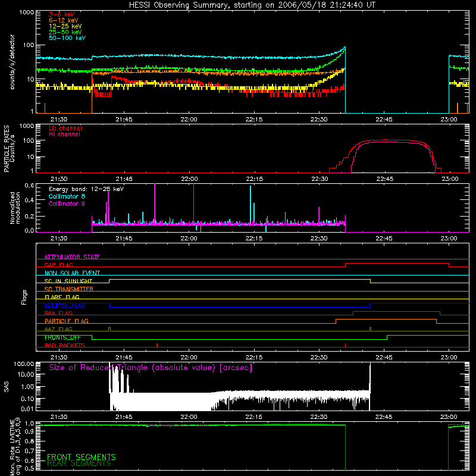Image resolution: width=476 pixels, height=476 pixels.
Task: Click the Mon. Rate LIVETIME axis label
Action: point(15,447)
